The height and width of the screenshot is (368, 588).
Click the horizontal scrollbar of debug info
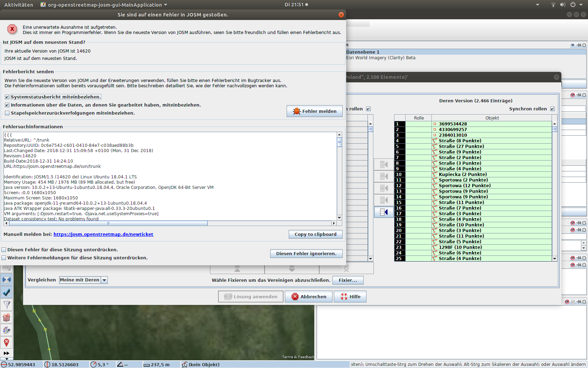tap(108, 224)
